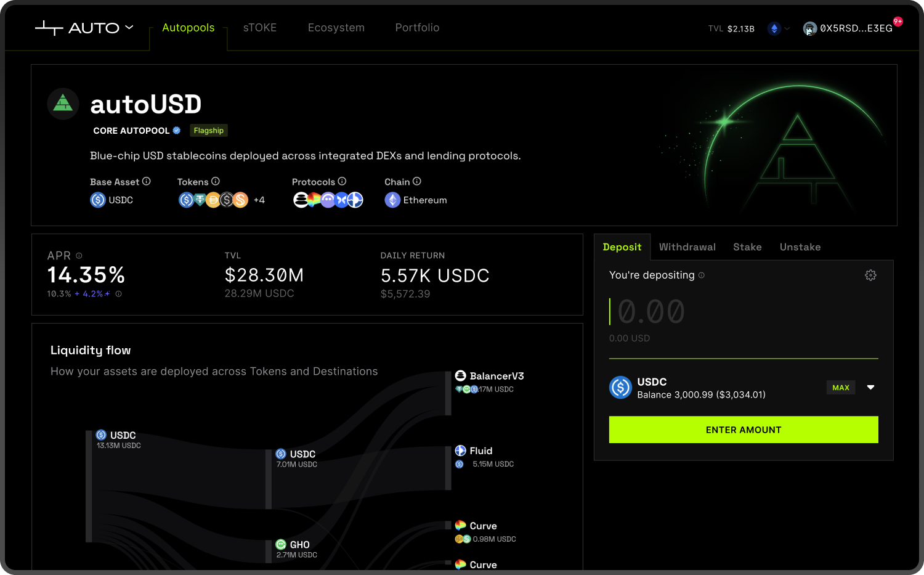Click the Curve protocol icon under Protocols
Viewport: 924px width, 575px height.
313,200
